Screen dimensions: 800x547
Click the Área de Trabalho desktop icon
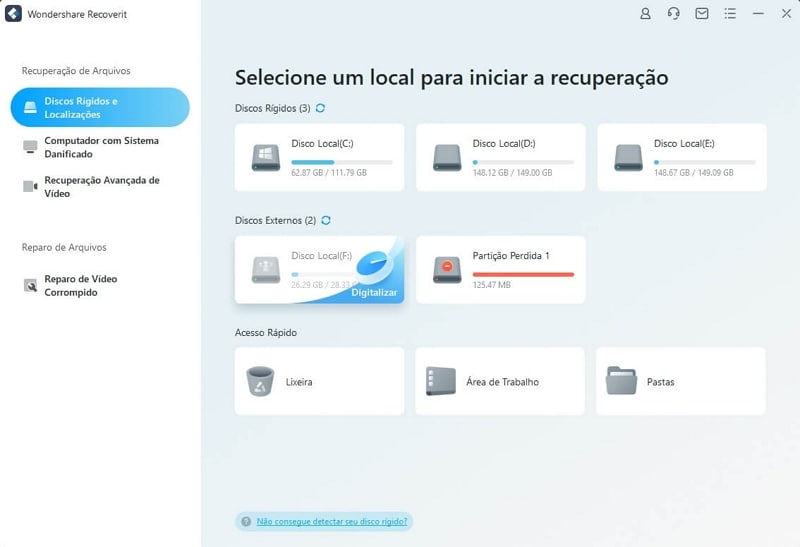(x=441, y=381)
